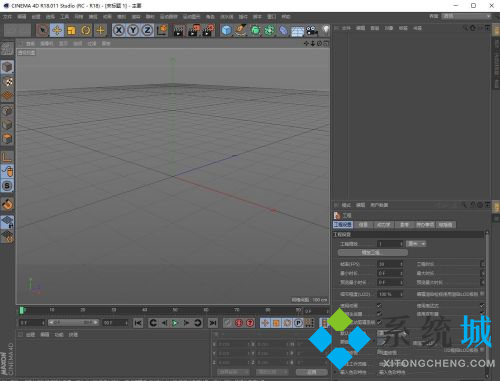Switch to Texture mode checkered icon
This screenshot has height=381, width=500.
tap(7, 81)
